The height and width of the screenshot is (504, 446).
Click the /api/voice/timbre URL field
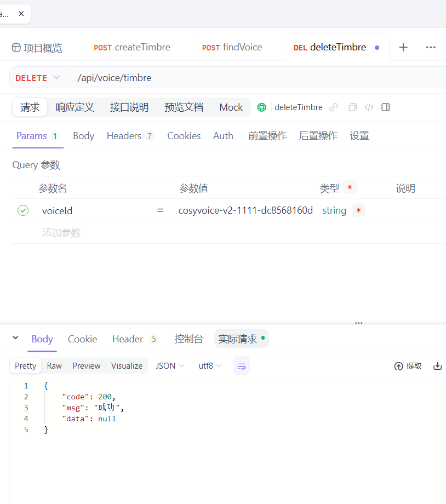coord(258,78)
